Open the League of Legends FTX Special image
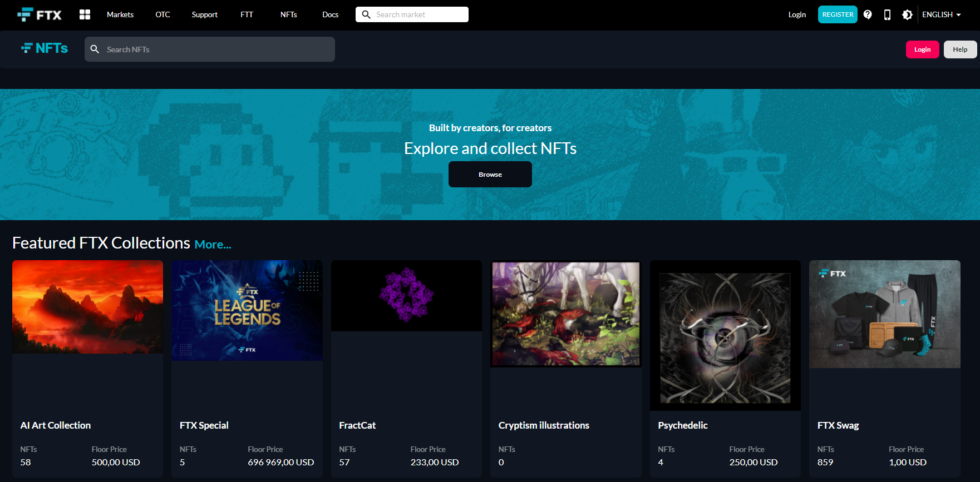 [247, 310]
